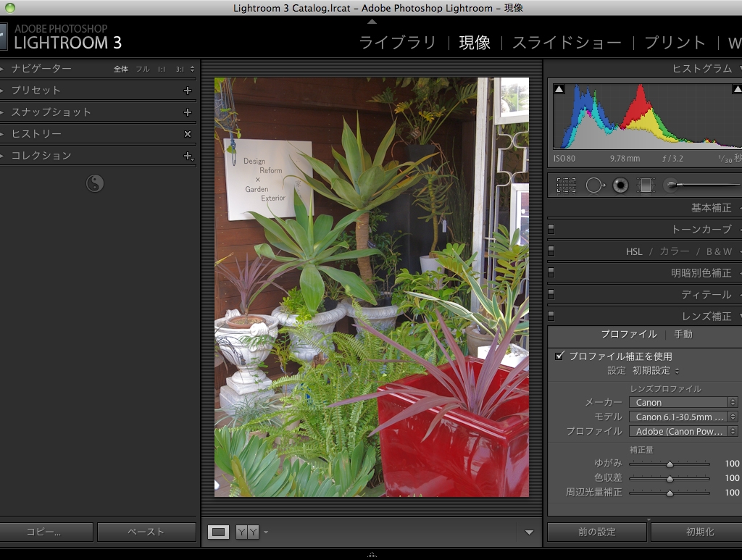742x560 pixels.
Task: Set navigator zoom to フル
Action: [143, 69]
